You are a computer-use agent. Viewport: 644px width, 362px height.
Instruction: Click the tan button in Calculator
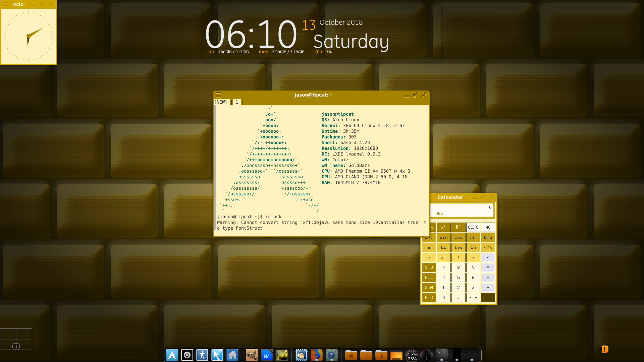click(x=473, y=237)
